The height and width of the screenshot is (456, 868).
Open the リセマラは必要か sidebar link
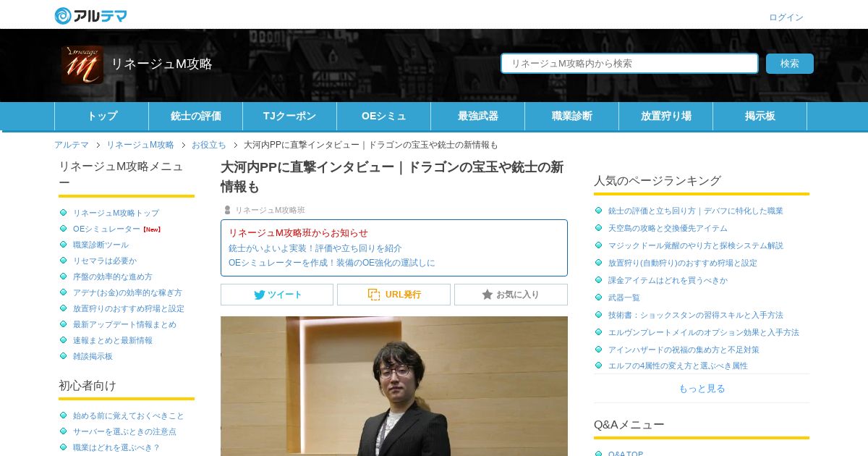point(104,261)
